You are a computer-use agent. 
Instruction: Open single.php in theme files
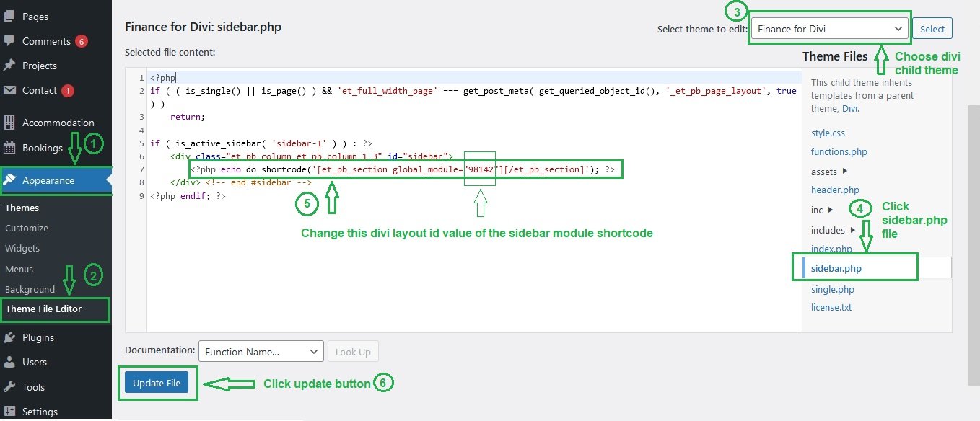pos(833,289)
